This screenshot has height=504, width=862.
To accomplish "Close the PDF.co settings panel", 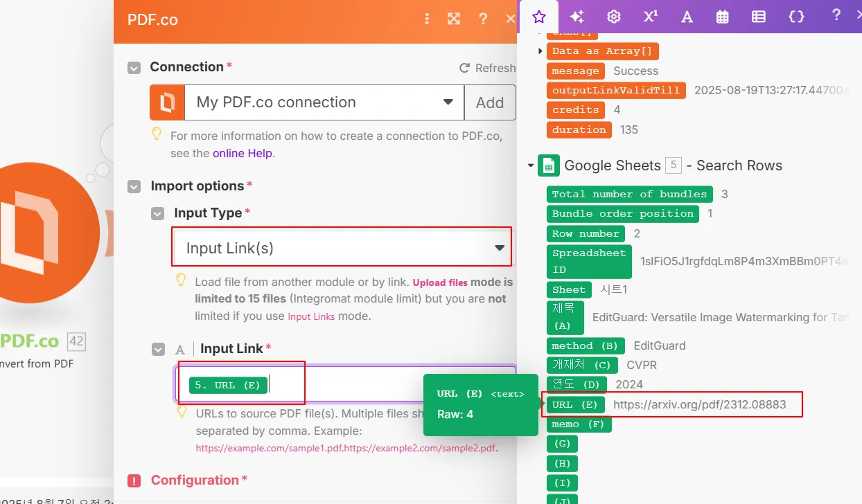I will point(510,19).
